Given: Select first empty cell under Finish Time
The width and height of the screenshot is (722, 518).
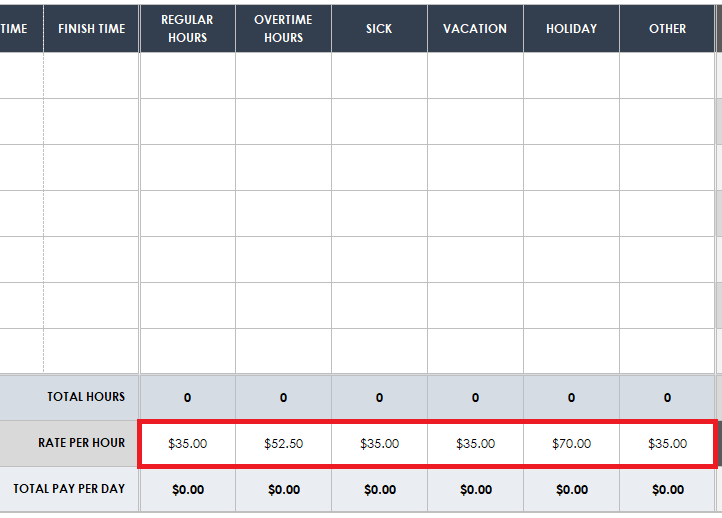Looking at the screenshot, I should (x=91, y=75).
